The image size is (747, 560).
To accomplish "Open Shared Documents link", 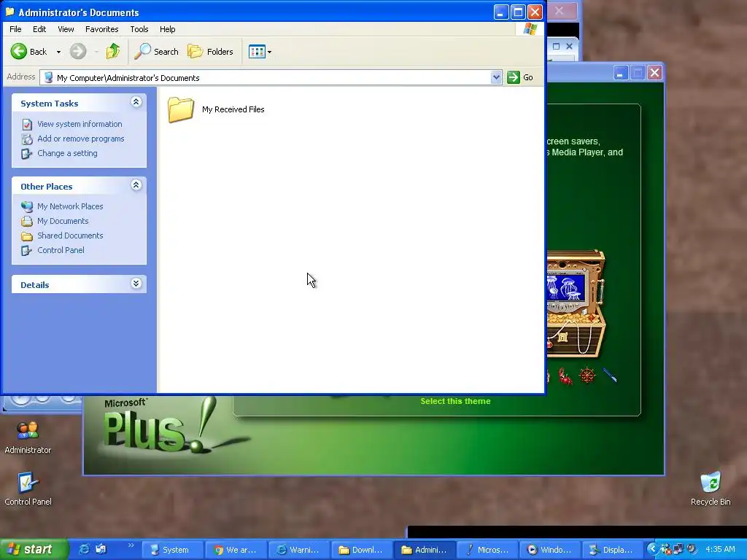I will [70, 236].
